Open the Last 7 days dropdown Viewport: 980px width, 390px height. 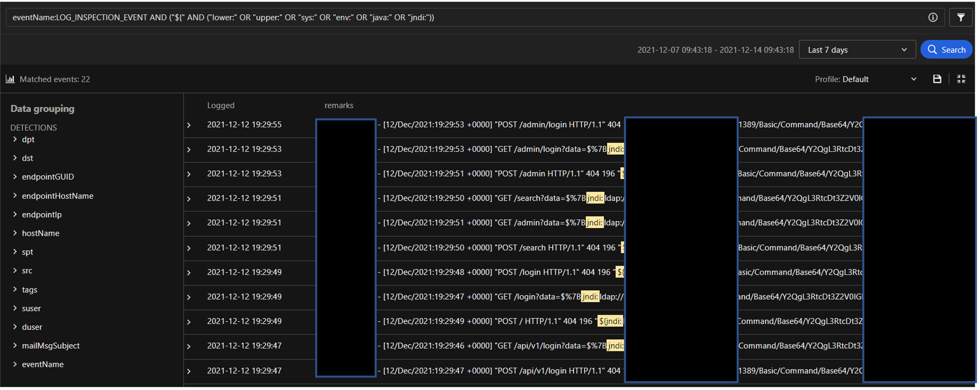pos(857,50)
